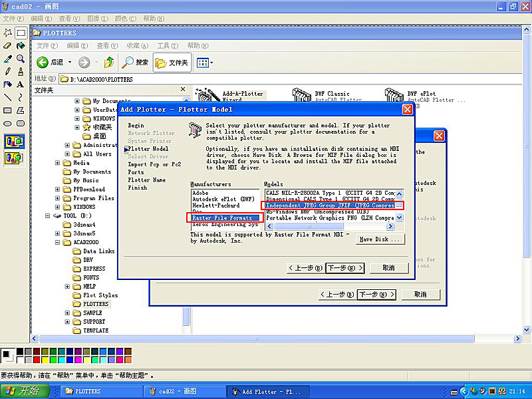Expand the Media folder in tree
This screenshot has width=532, height=399.
coord(57,163)
